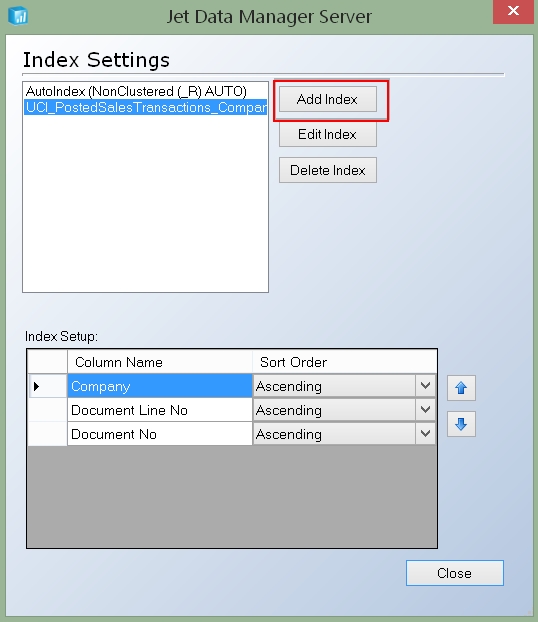This screenshot has height=622, width=538.
Task: Select the Document No cell
Action: [160, 434]
